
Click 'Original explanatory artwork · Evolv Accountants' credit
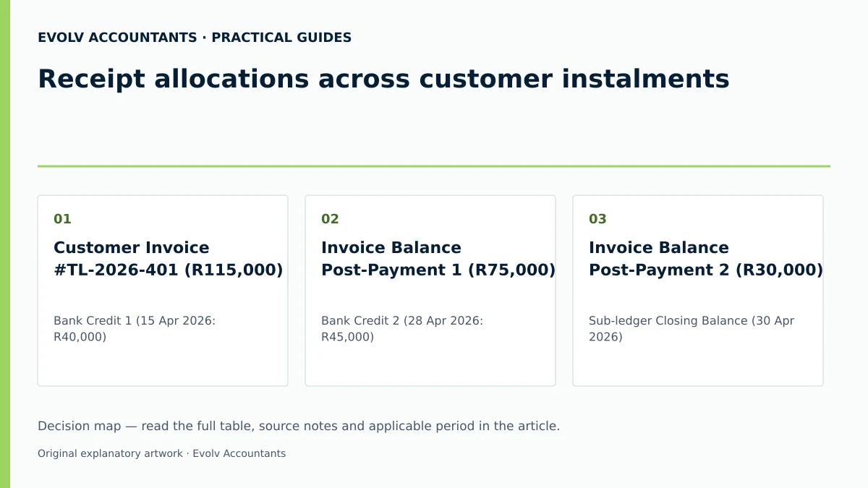(x=161, y=454)
